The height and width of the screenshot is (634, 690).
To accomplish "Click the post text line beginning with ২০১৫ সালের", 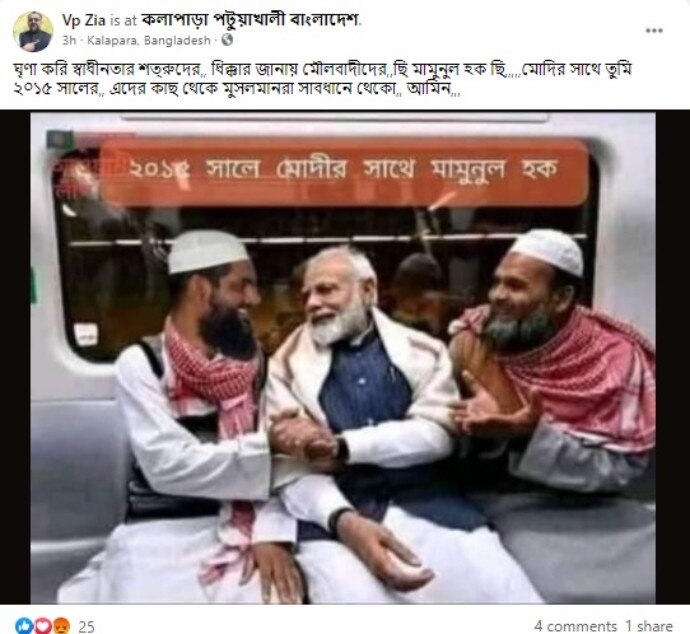I will pyautogui.click(x=237, y=89).
